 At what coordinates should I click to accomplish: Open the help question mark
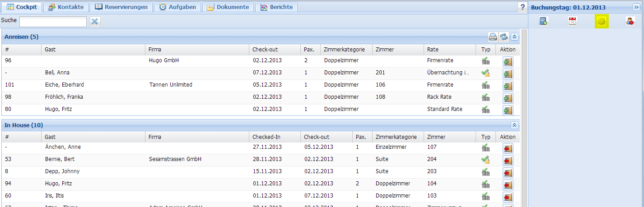(x=523, y=7)
